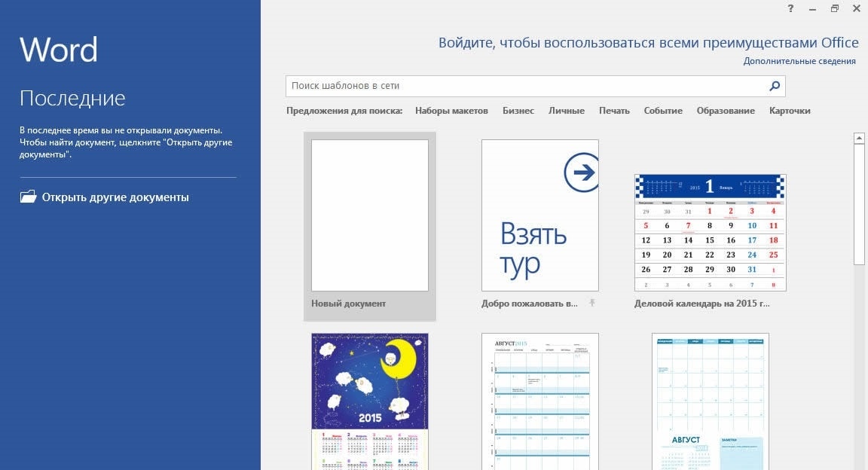Screen dimensions: 868x470
Task: Select the Событие search suggestion
Action: [x=663, y=111]
